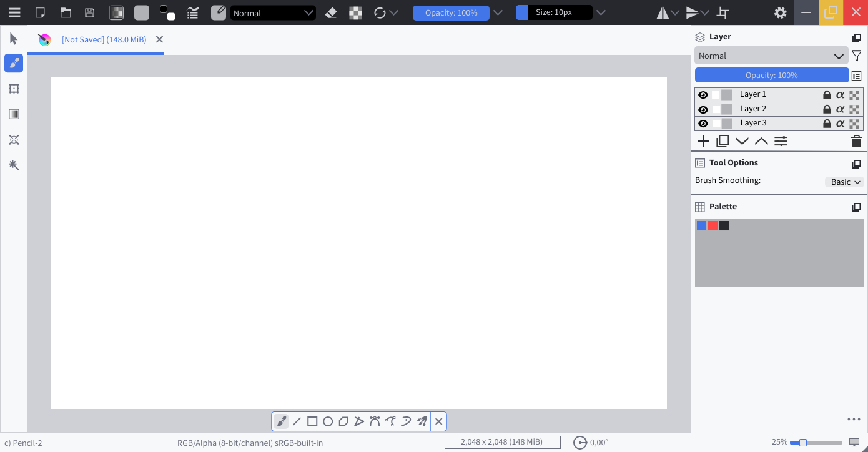
Task: Select the toolbox icon just above the magic wand
Action: pos(14,140)
